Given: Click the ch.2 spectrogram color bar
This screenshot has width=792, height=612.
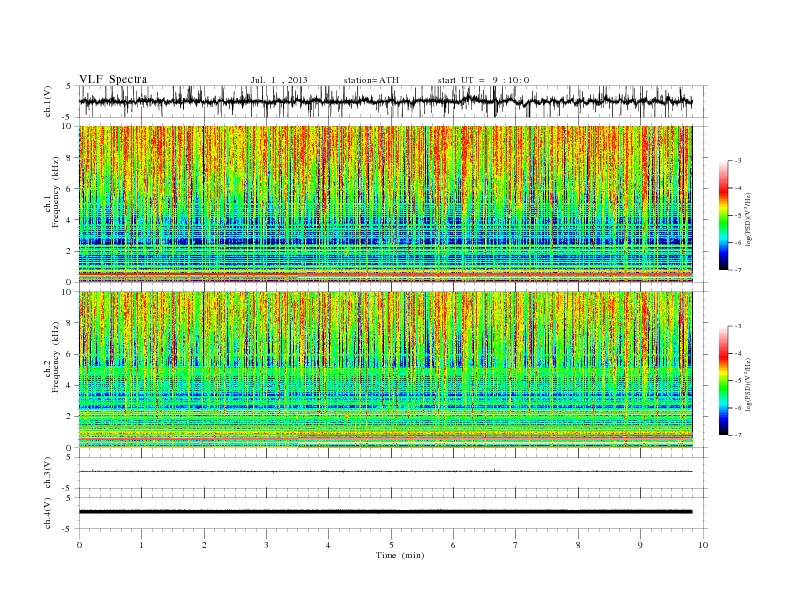Looking at the screenshot, I should click(x=723, y=381).
